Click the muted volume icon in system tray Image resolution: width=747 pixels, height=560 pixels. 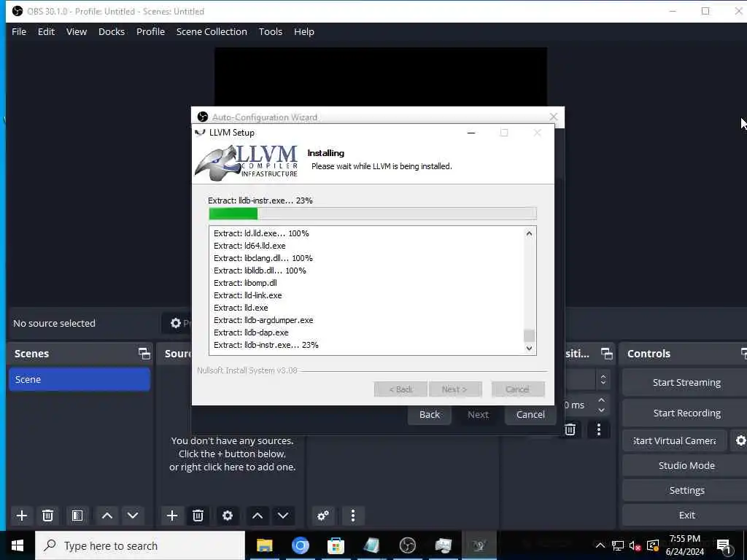[x=635, y=545]
